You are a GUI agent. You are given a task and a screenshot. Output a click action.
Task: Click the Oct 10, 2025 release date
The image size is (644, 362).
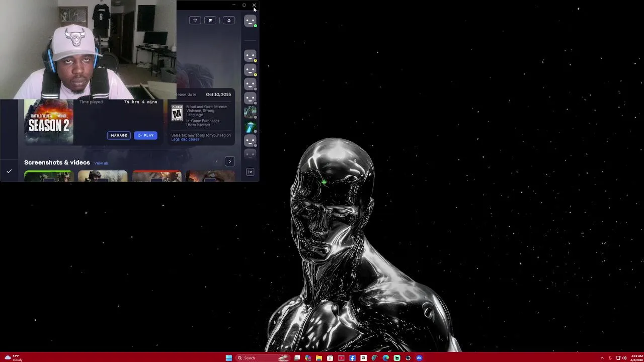218,95
